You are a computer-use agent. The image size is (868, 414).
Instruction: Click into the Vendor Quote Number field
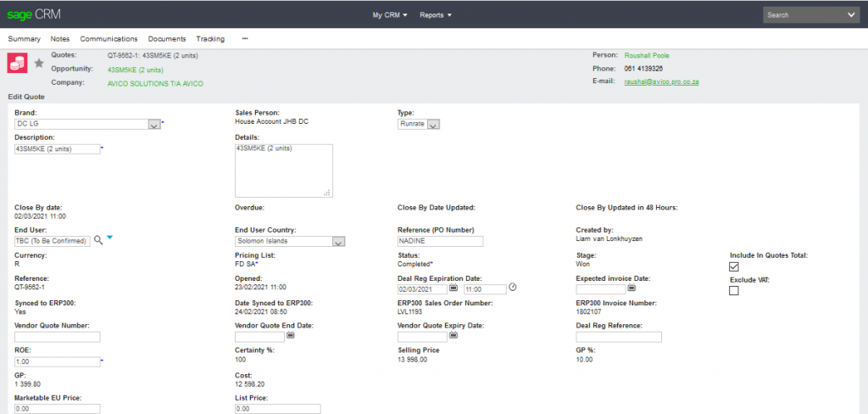point(58,338)
